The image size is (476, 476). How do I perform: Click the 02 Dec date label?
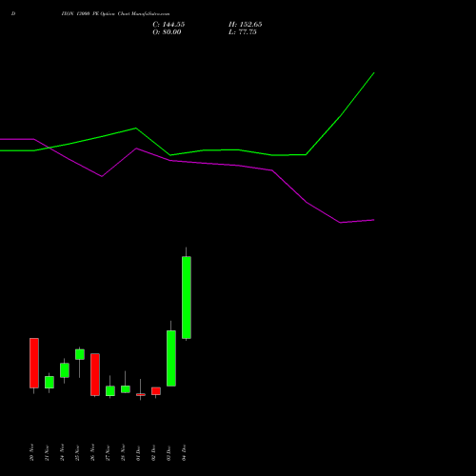click(153, 452)
